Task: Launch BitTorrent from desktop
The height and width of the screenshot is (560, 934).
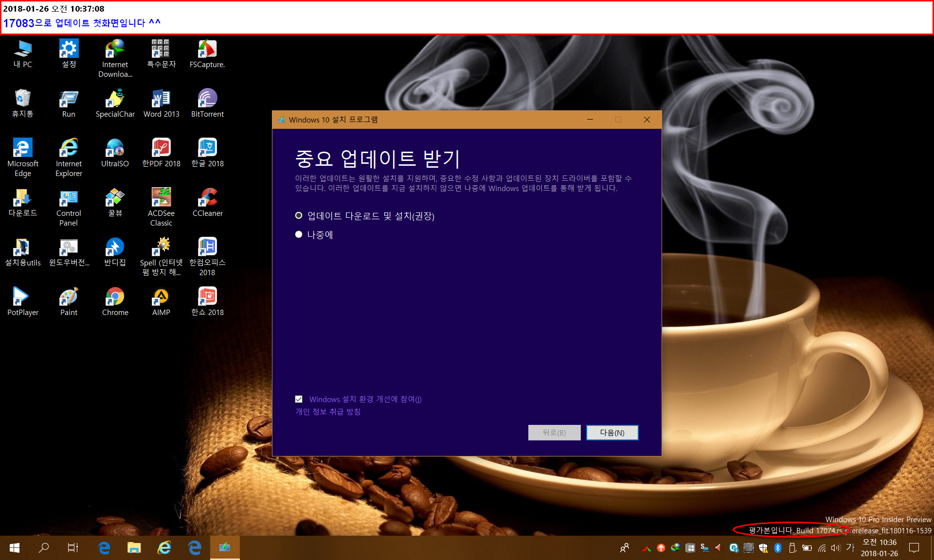Action: (207, 103)
